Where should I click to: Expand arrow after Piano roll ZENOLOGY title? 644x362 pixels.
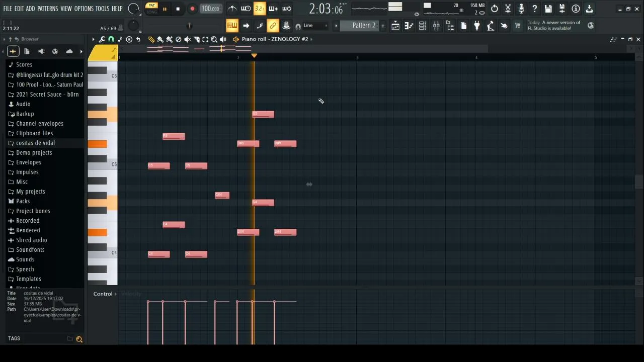click(311, 39)
